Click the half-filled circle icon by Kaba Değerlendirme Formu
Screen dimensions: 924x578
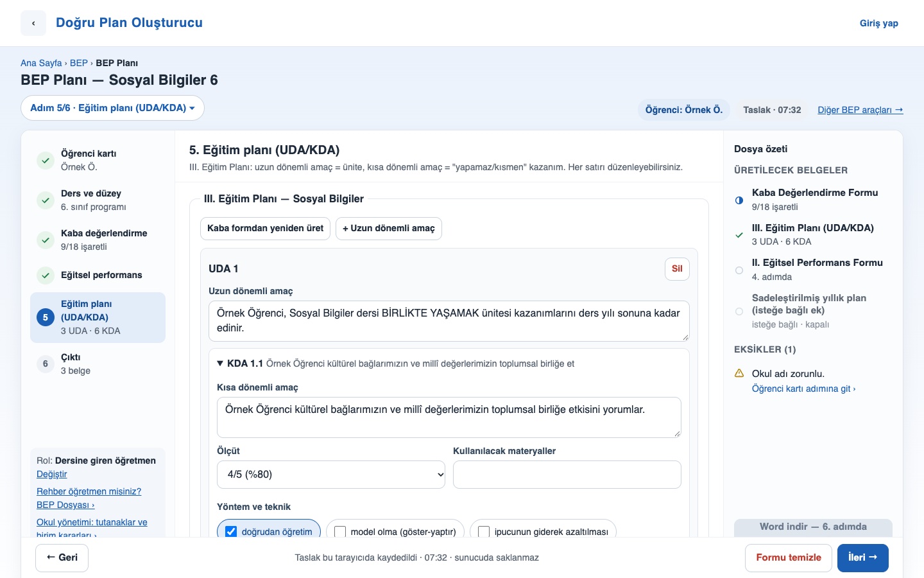(x=739, y=200)
